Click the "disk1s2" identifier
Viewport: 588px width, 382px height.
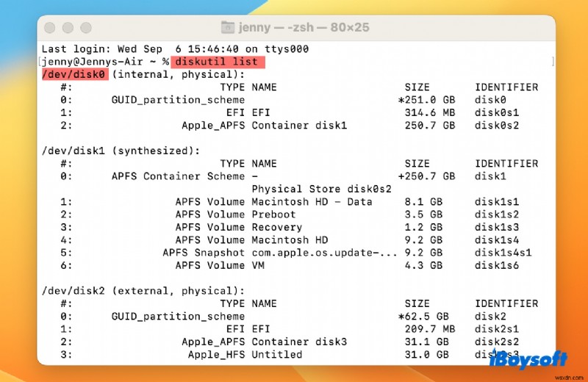tap(497, 215)
